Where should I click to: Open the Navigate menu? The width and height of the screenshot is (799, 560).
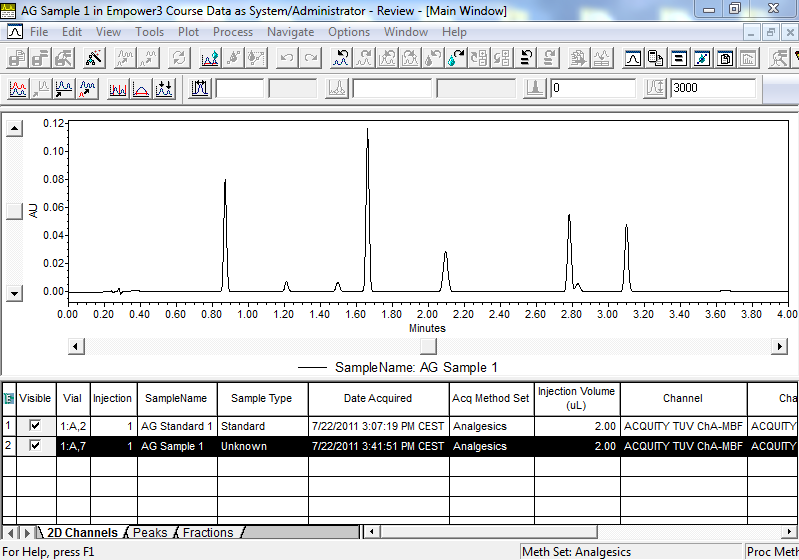(x=290, y=32)
